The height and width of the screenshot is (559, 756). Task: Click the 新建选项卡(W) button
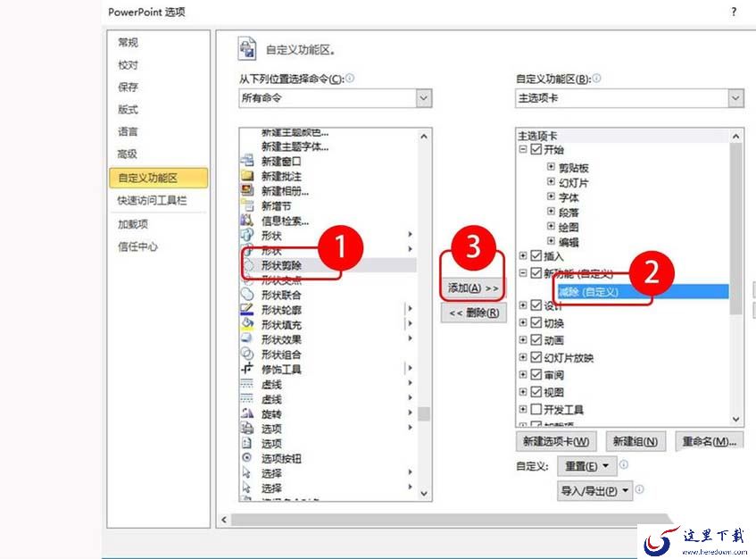pos(556,441)
